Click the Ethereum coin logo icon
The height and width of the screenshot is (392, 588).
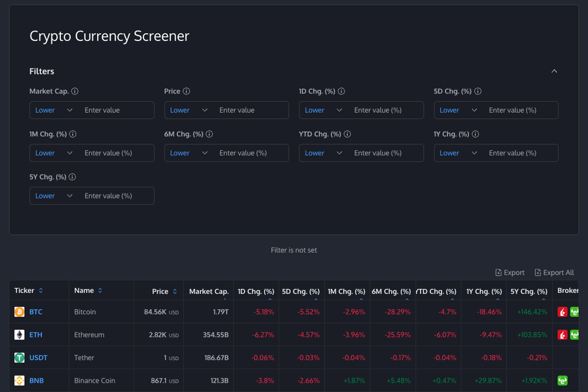19,335
